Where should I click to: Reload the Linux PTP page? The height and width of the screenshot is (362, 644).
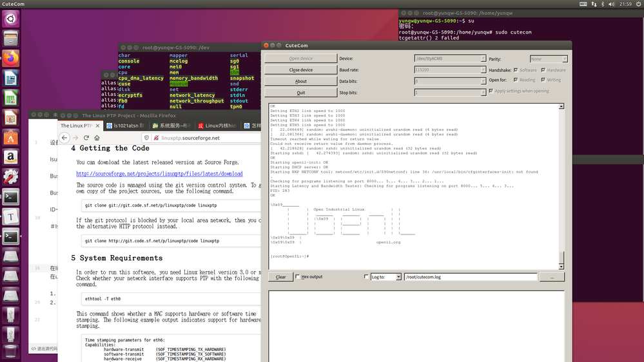(x=86, y=138)
